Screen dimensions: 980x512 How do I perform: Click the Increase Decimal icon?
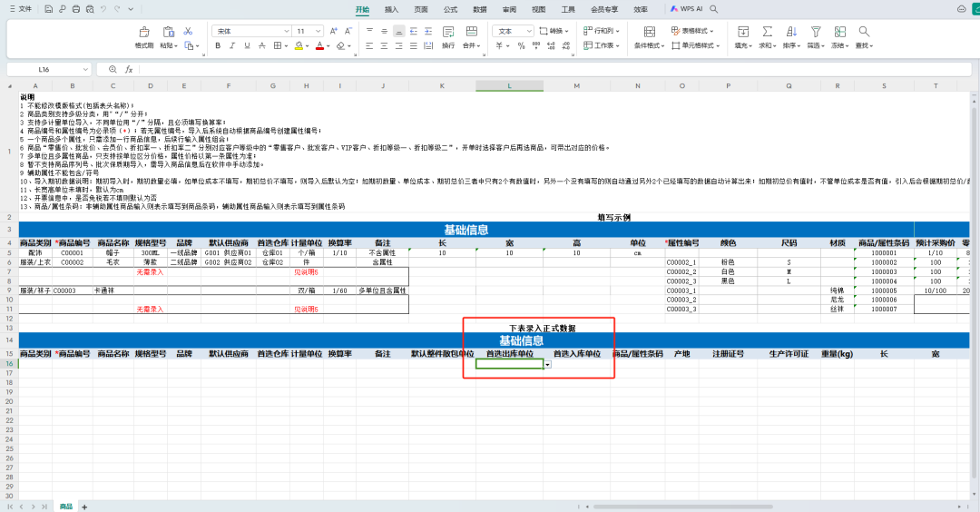(551, 45)
